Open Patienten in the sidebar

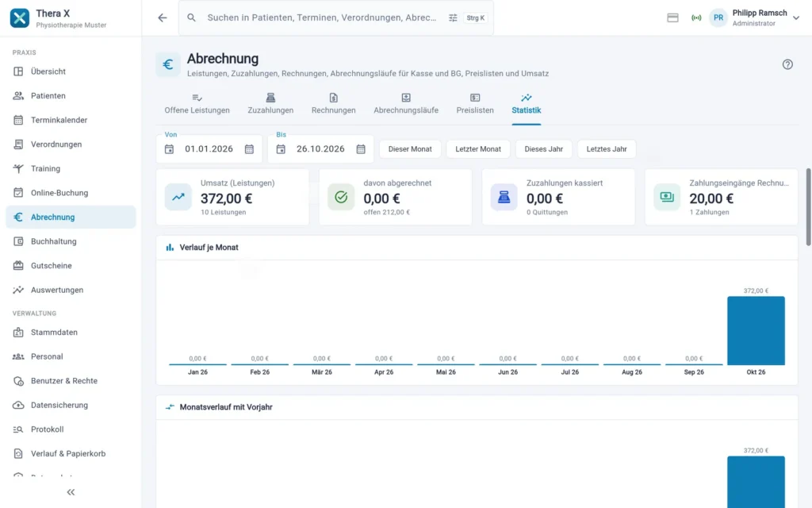71,96
